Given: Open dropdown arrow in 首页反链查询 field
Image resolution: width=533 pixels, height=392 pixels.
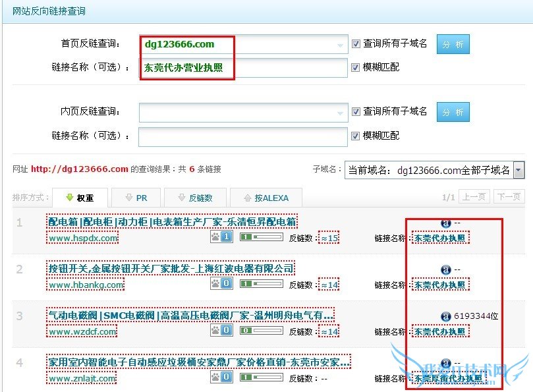Looking at the screenshot, I should coord(340,45).
